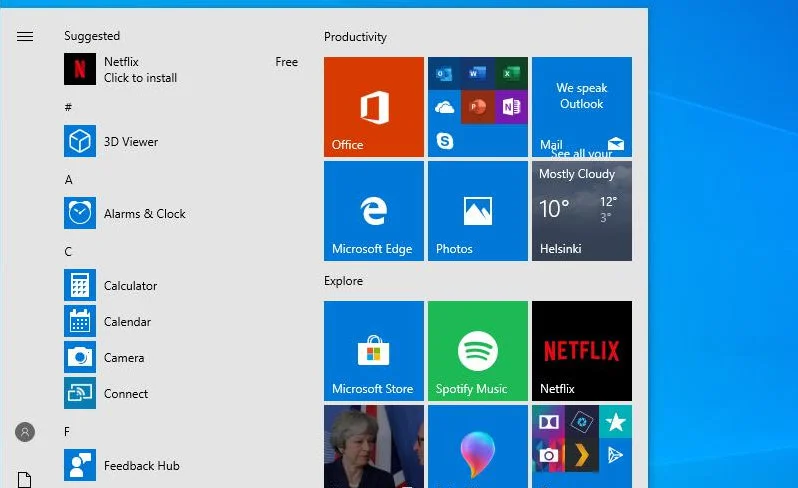Launch the Camera app icon
This screenshot has height=488, width=798.
pos(80,357)
